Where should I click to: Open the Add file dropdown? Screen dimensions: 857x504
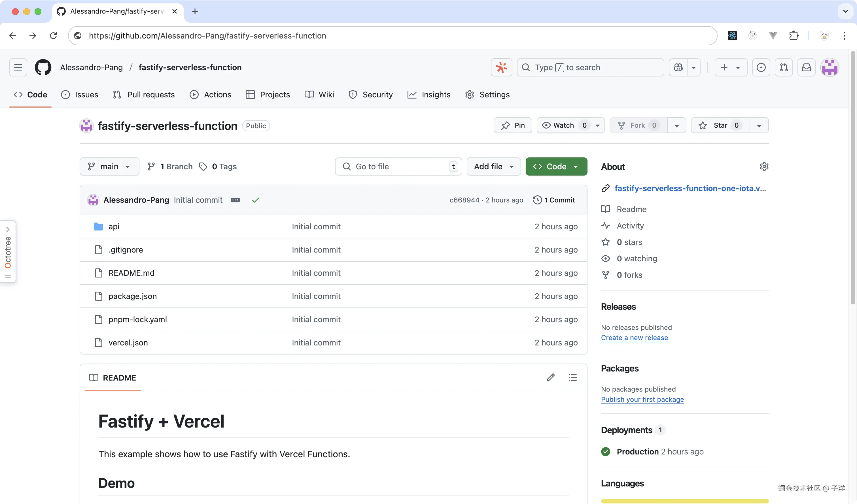(x=493, y=166)
